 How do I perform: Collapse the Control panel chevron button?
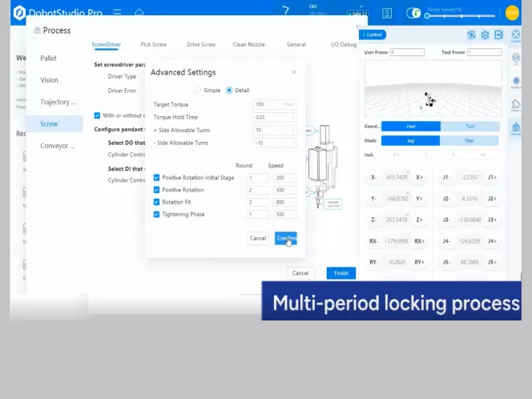click(x=373, y=34)
